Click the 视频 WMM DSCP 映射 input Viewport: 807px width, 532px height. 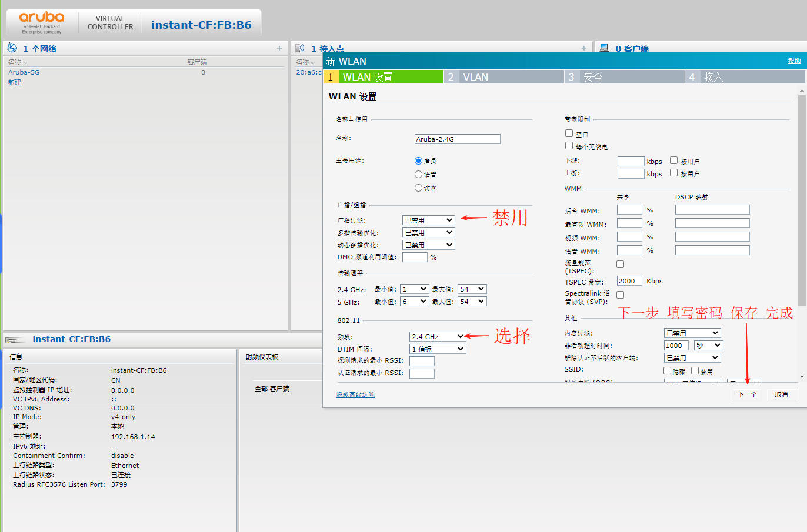click(712, 236)
